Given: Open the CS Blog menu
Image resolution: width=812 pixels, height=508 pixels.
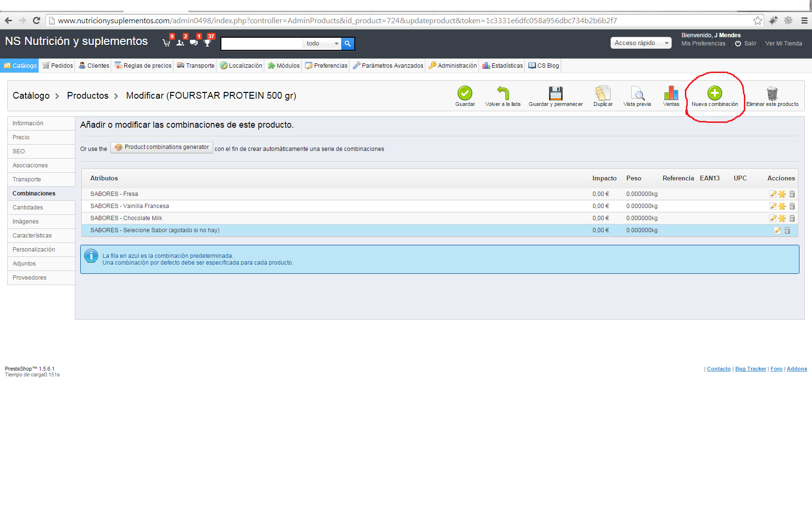Looking at the screenshot, I should tap(544, 66).
